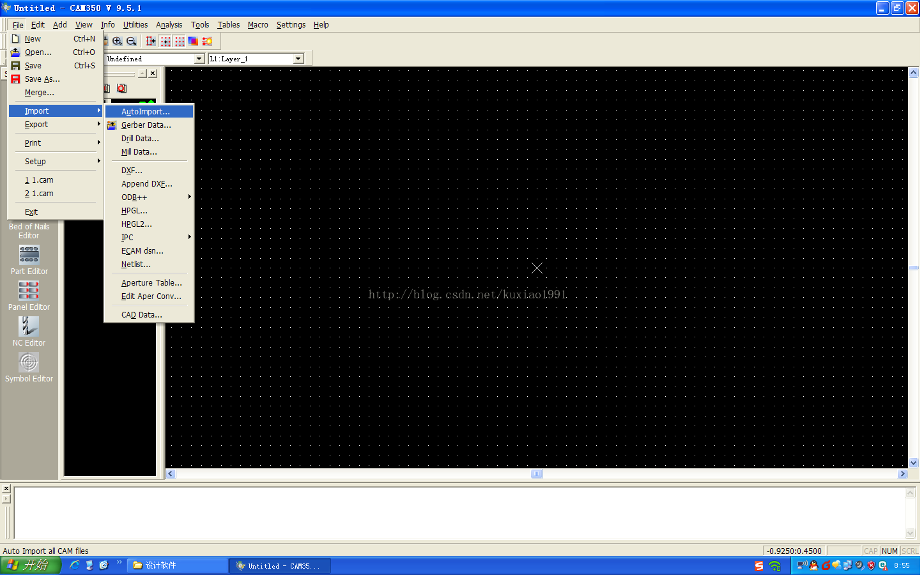Open the 设计软件 folder taskbar button

[178, 565]
